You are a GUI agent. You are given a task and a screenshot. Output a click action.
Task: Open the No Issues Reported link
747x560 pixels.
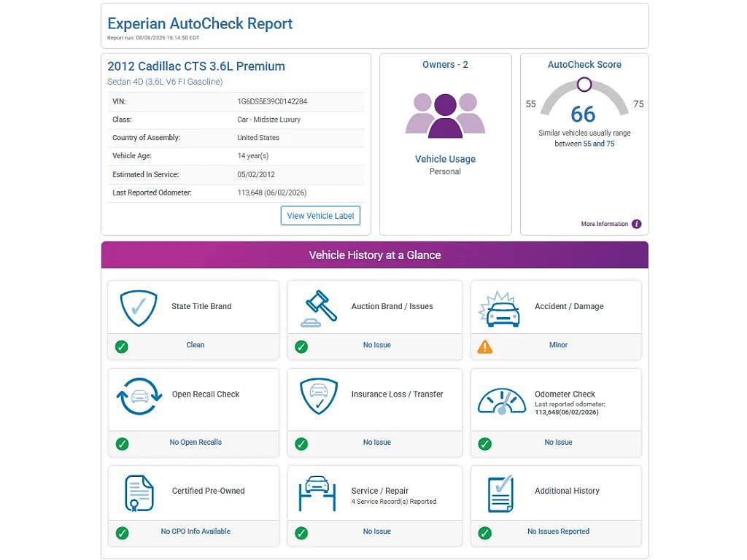pos(558,531)
